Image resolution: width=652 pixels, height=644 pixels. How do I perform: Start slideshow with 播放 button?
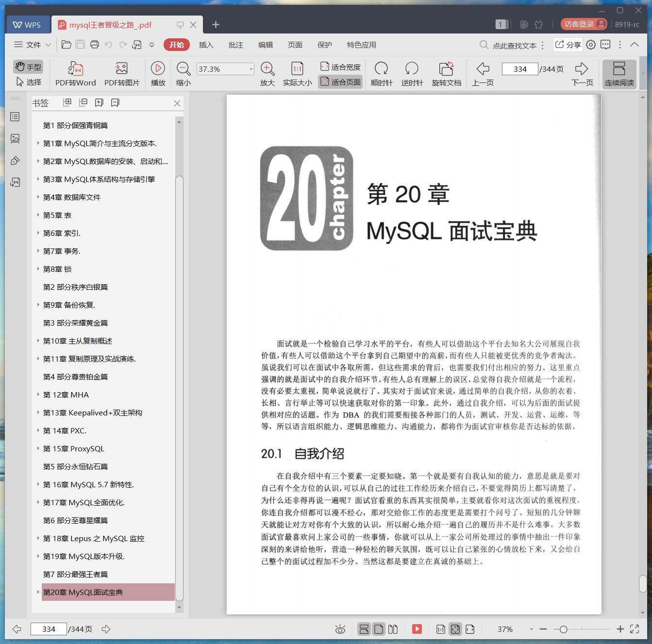tap(158, 74)
